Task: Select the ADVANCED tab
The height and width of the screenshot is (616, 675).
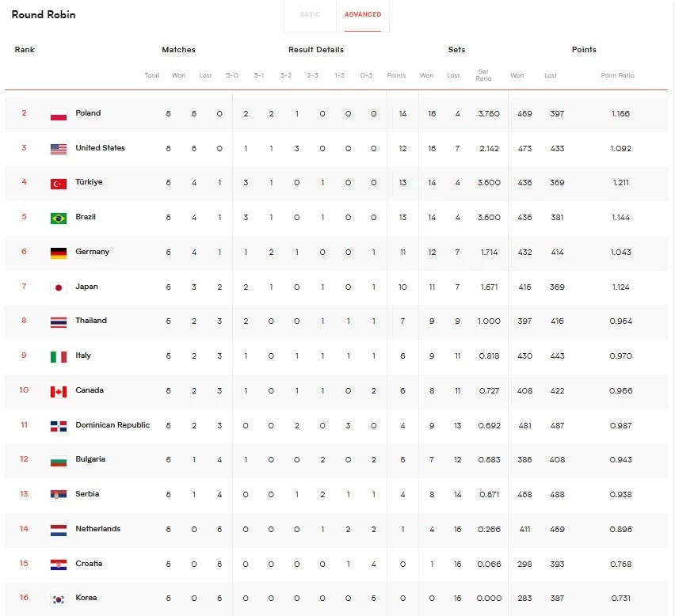Action: tap(363, 14)
